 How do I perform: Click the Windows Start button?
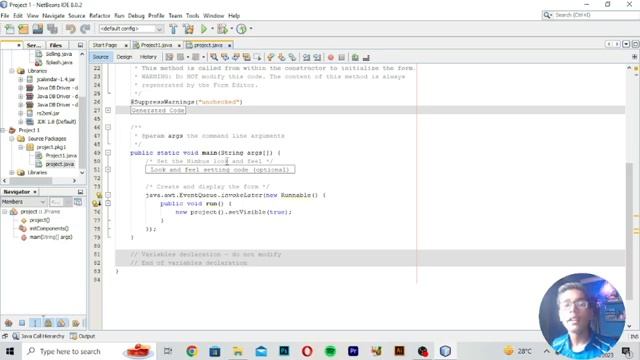click(10, 351)
